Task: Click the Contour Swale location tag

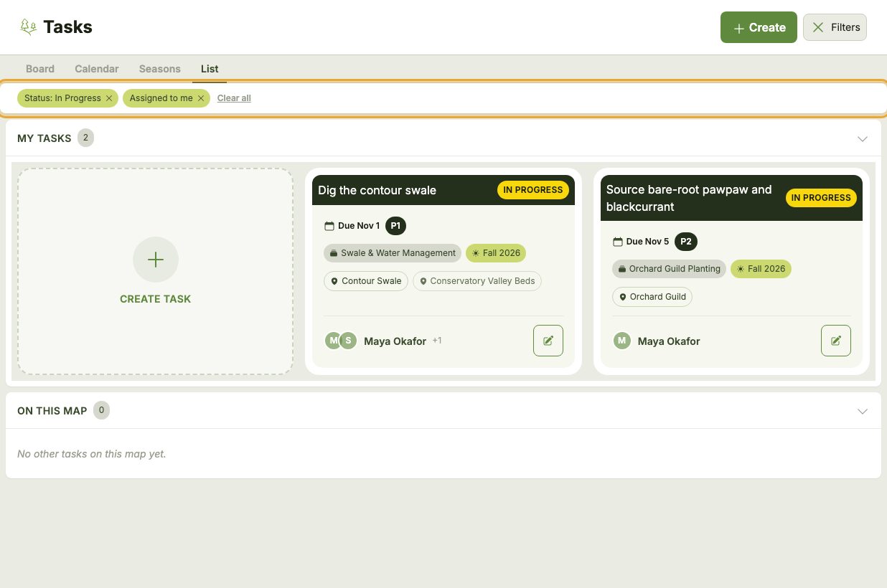Action: 366,281
